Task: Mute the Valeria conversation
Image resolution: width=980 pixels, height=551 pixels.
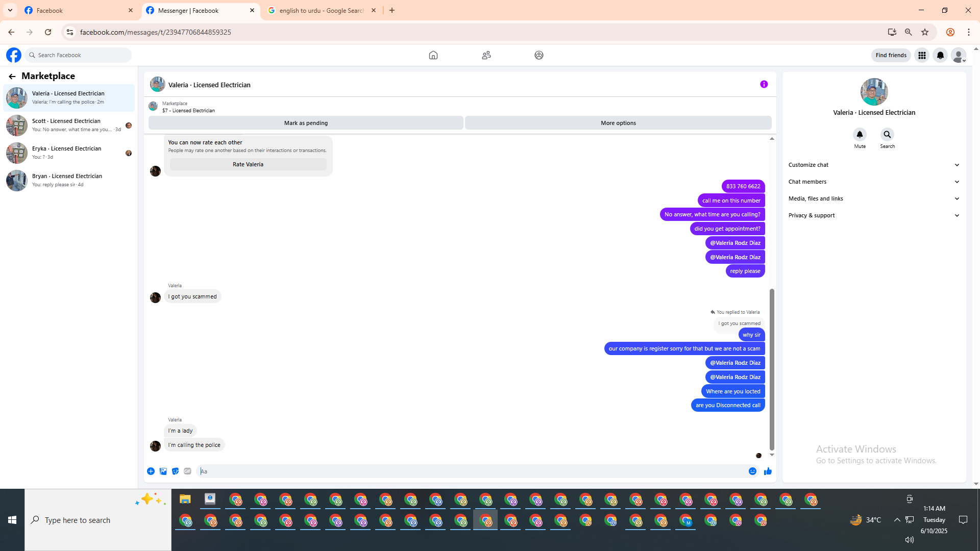Action: tap(860, 135)
